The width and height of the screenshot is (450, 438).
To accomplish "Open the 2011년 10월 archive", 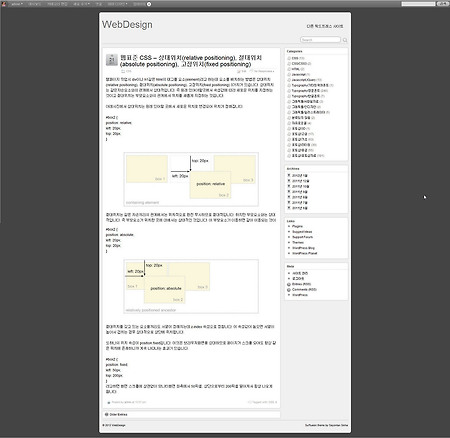I will tap(300, 186).
